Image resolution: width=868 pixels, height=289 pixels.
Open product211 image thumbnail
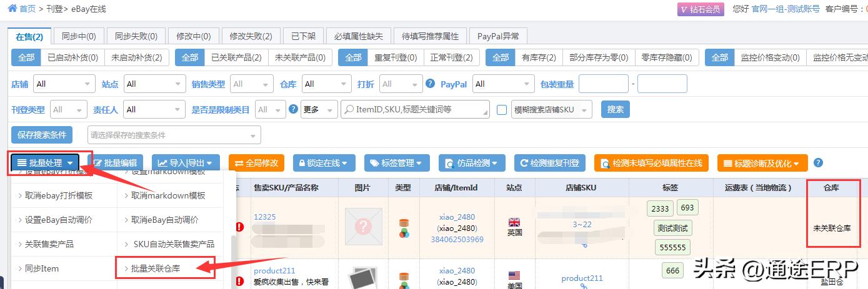(x=363, y=278)
